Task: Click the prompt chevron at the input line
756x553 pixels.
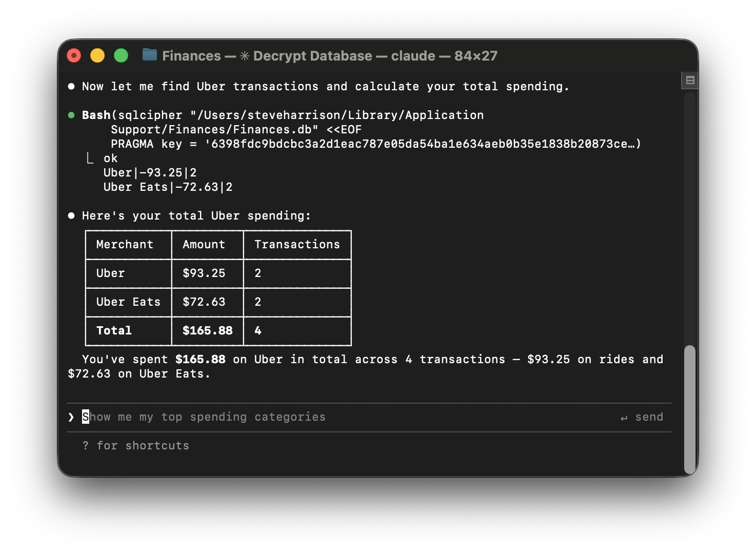Action: coord(71,417)
